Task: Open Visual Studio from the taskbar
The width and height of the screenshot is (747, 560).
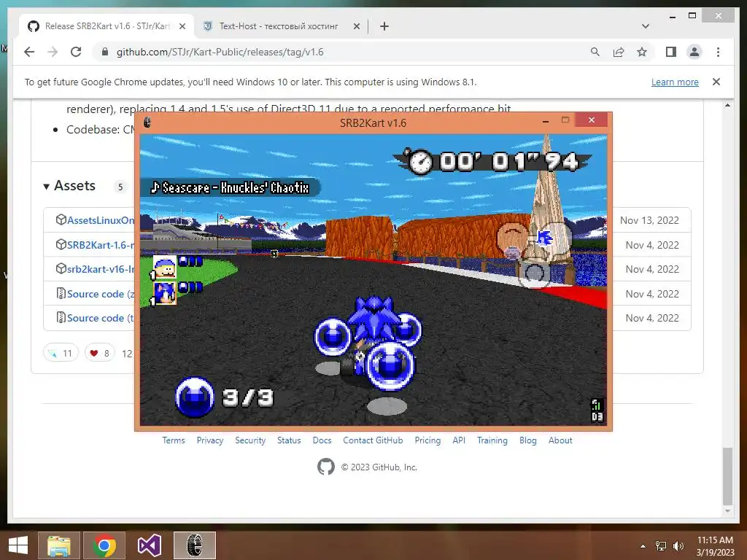Action: tap(149, 545)
